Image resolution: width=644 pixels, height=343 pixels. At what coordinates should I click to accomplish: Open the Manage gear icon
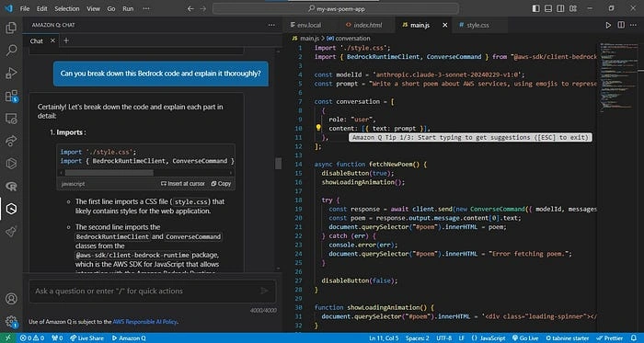11,321
